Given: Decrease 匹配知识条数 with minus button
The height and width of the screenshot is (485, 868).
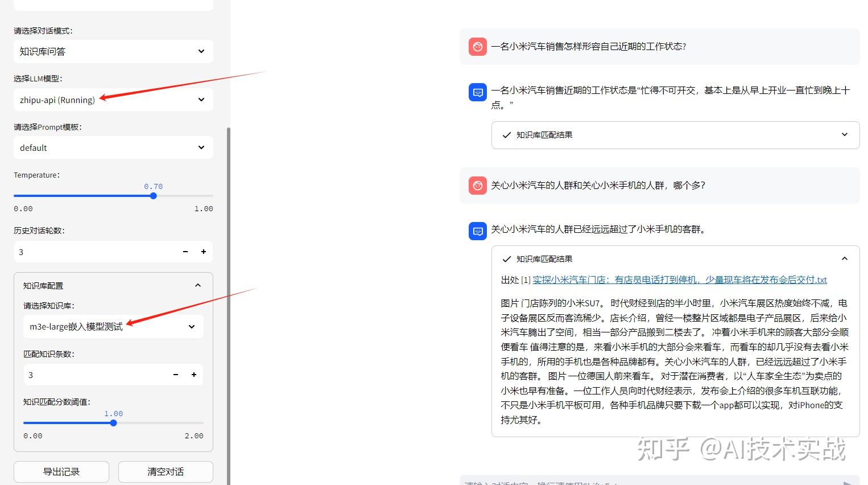Looking at the screenshot, I should click(176, 375).
